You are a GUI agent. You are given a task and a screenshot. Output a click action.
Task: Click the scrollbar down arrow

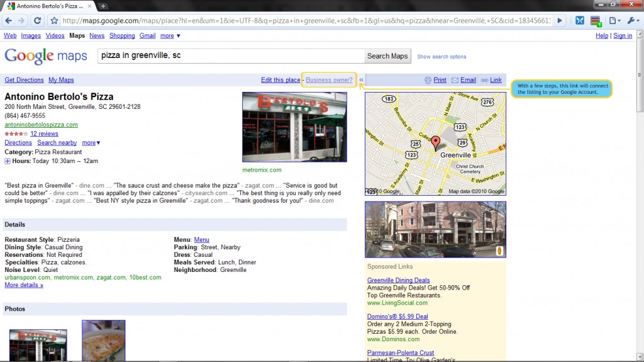[x=640, y=357]
